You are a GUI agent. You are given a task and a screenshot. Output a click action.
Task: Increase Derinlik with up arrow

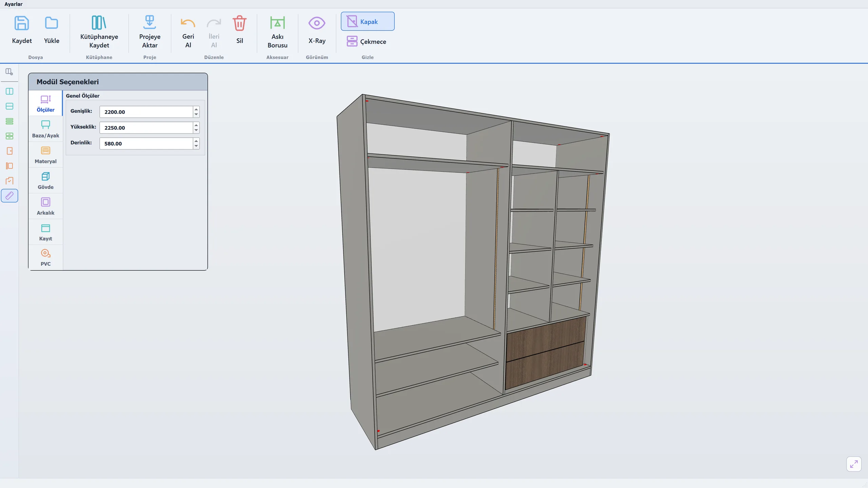tap(196, 141)
